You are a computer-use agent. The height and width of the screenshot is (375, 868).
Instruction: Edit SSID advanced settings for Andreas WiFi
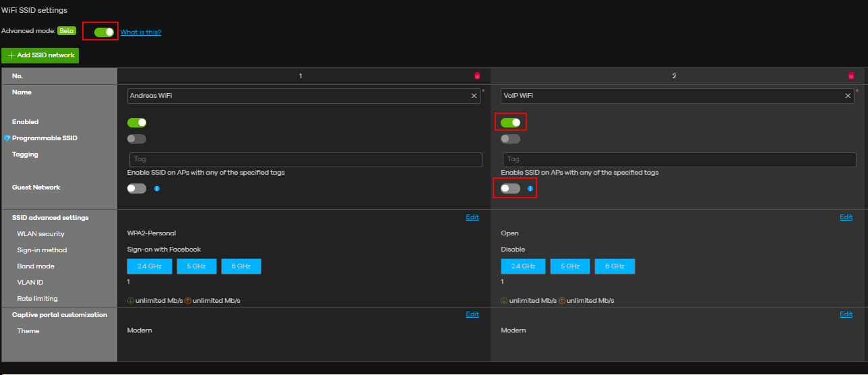472,217
